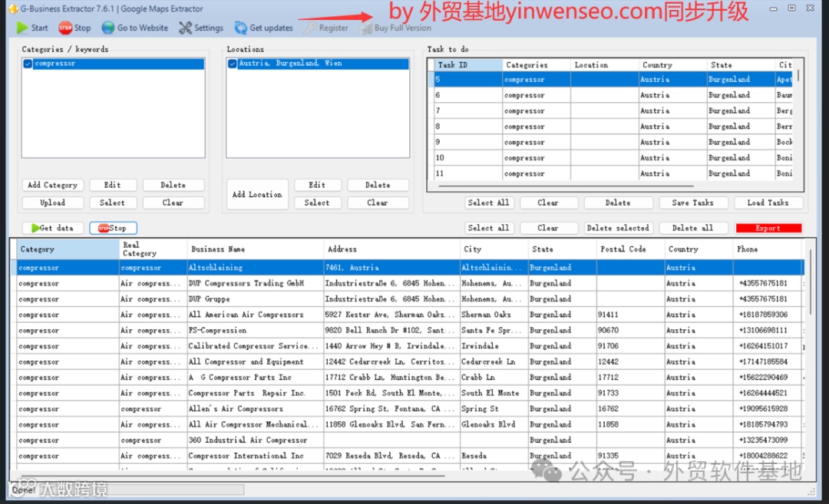
Task: Click Delete button under Categories
Action: click(173, 185)
